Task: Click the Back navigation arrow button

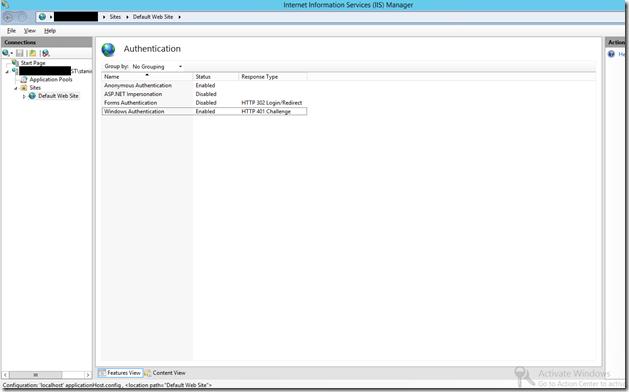Action: [8, 17]
